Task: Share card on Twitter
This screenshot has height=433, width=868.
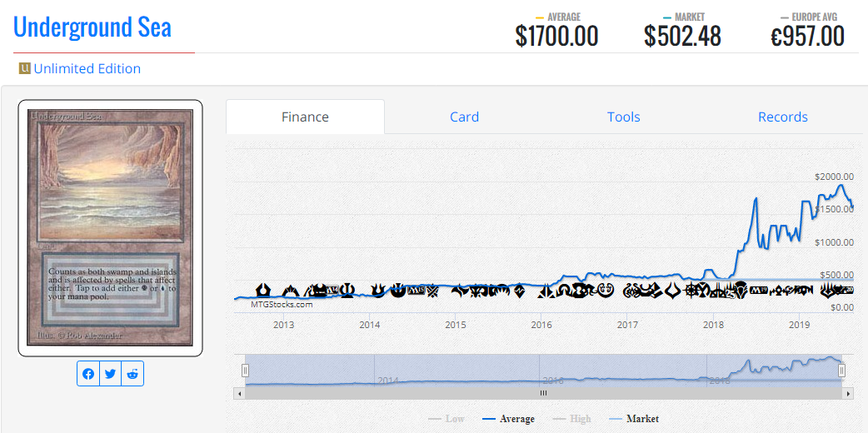Action: click(x=110, y=374)
